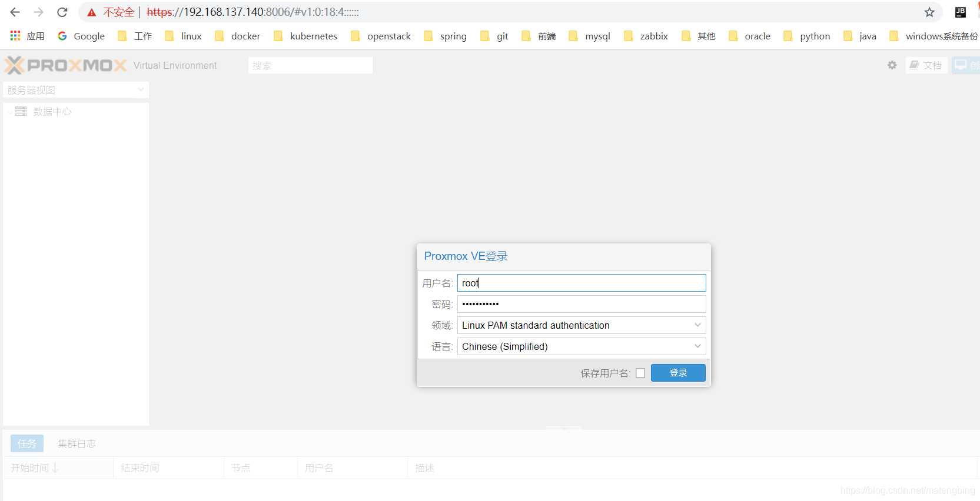The image size is (980, 501).
Task: Select the 数据中心 tree node
Action: point(52,111)
